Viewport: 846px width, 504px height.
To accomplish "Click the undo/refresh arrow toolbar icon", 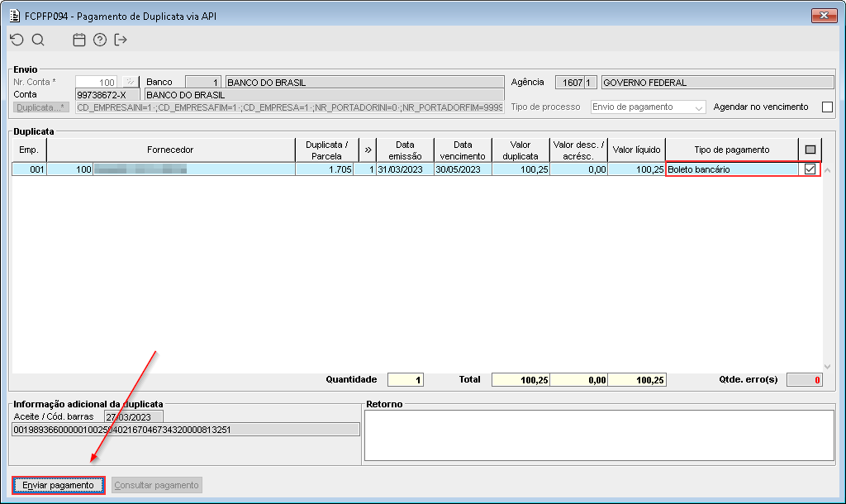I will point(17,40).
